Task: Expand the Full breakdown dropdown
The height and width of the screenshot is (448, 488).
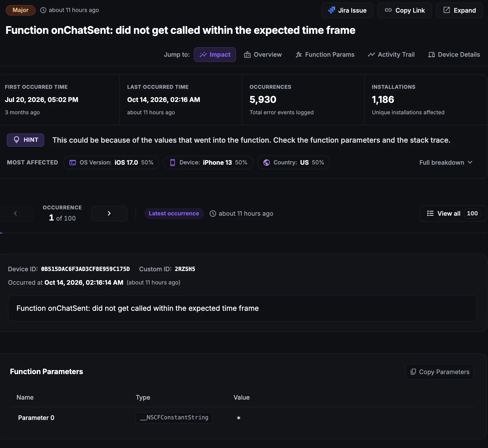Action: 446,162
